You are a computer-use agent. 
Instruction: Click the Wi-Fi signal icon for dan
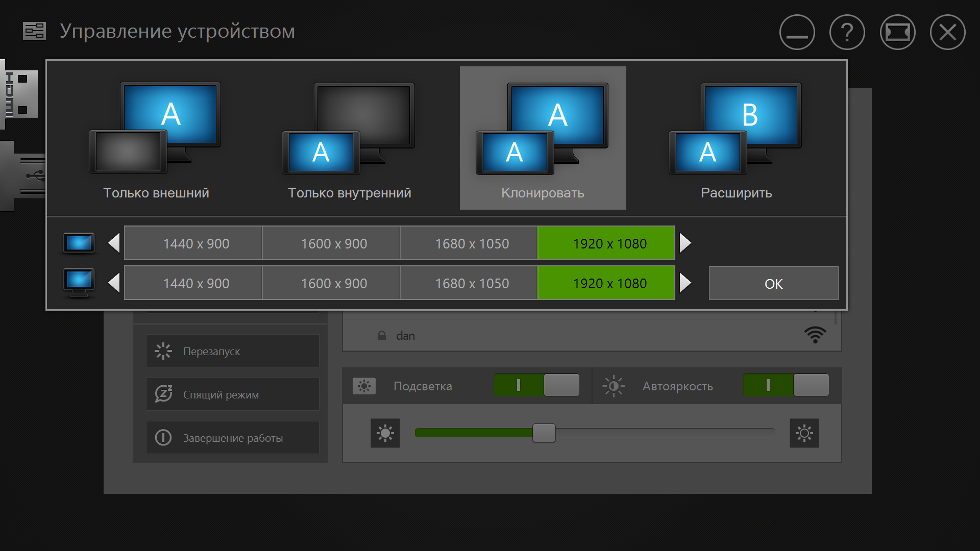pos(815,335)
